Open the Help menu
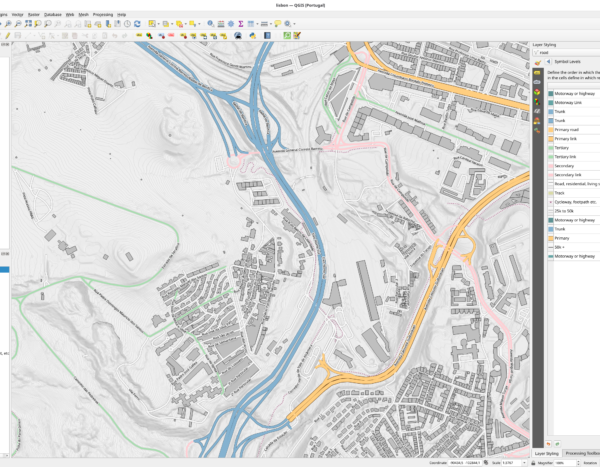This screenshot has height=467, width=600. [x=122, y=15]
